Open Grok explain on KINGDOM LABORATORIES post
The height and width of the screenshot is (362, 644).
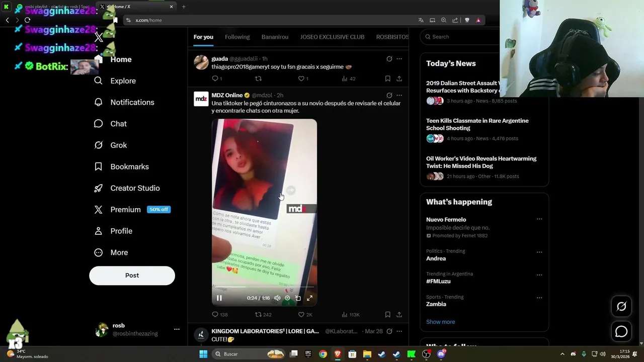click(x=389, y=331)
